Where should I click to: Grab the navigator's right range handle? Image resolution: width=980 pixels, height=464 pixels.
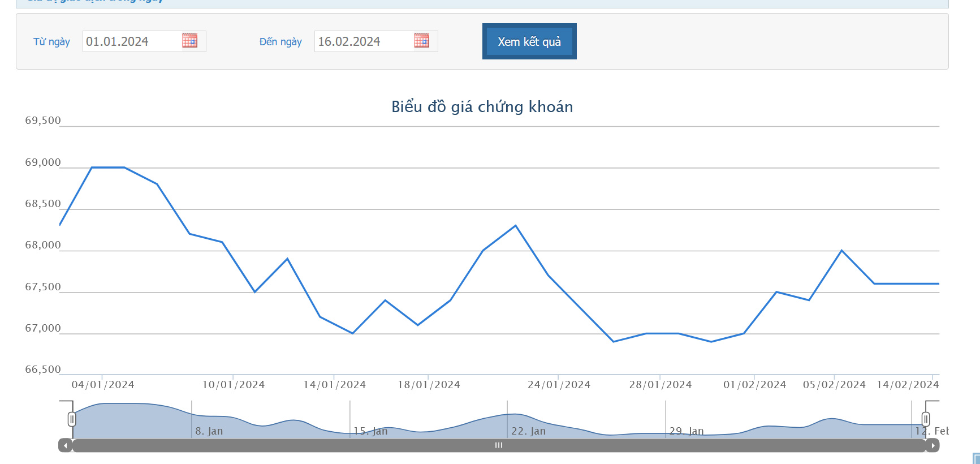click(x=926, y=419)
